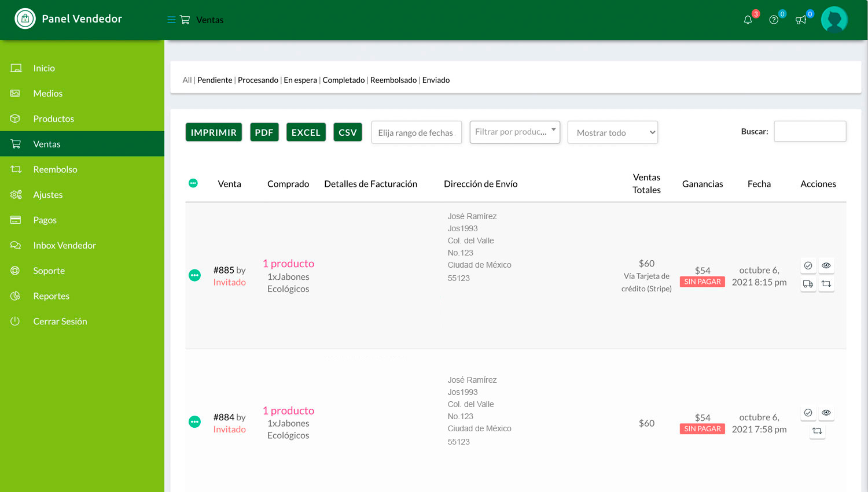Click the Soporte lifebuoy icon in sidebar

16,271
